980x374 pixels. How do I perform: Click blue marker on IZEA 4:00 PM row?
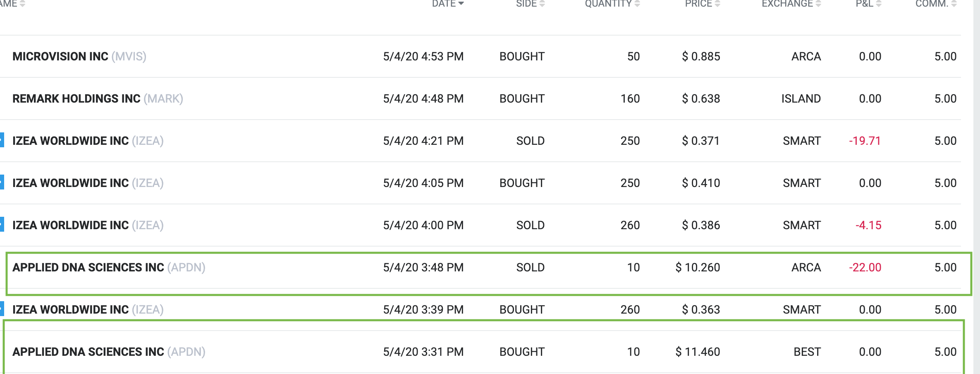click(x=2, y=225)
